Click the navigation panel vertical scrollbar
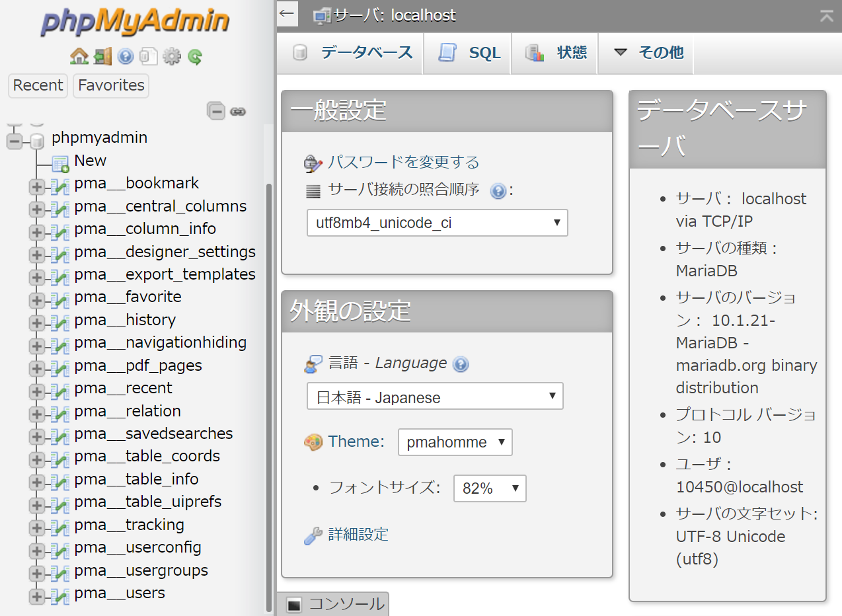The height and width of the screenshot is (616, 842). pos(268,397)
